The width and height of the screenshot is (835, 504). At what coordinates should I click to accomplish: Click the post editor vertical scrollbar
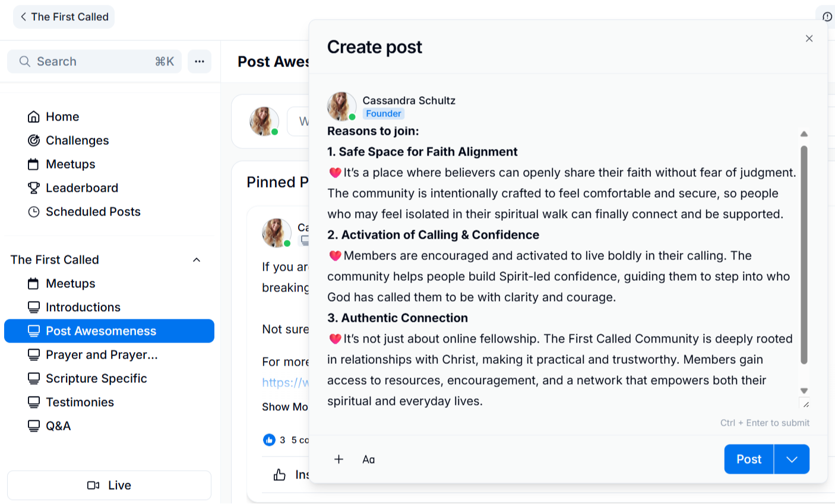click(x=804, y=255)
